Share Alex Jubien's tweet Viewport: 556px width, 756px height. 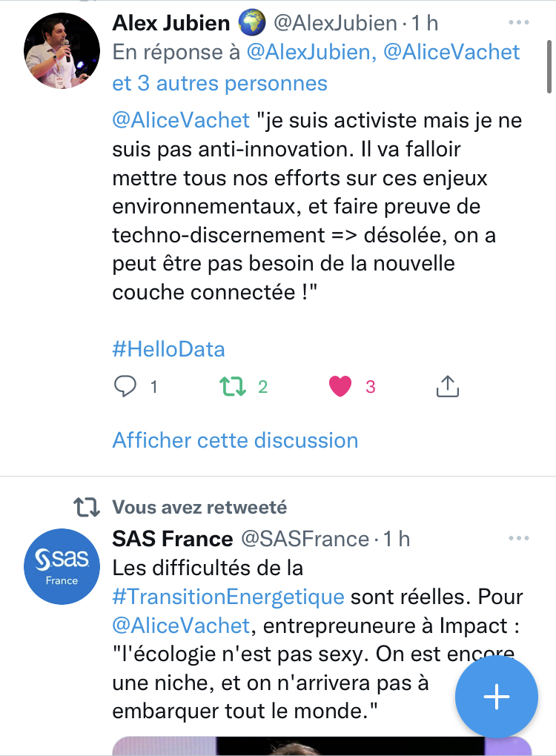(448, 386)
